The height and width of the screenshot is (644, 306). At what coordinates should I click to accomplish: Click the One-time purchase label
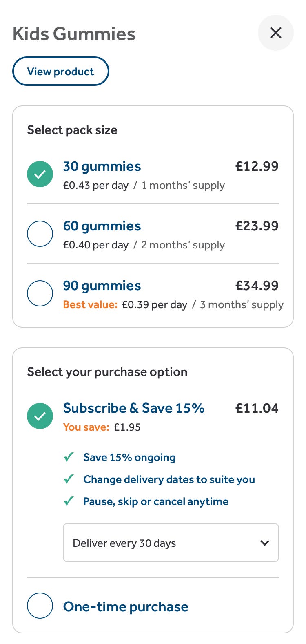[126, 607]
